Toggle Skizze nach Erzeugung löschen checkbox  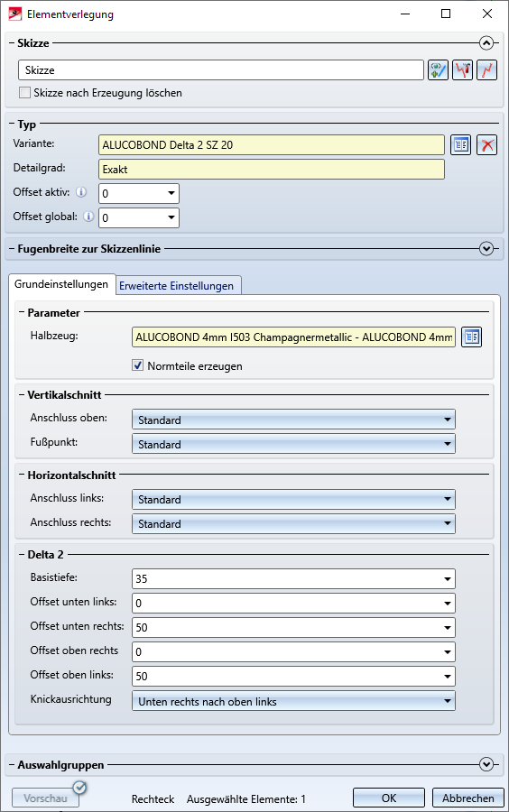[24, 93]
